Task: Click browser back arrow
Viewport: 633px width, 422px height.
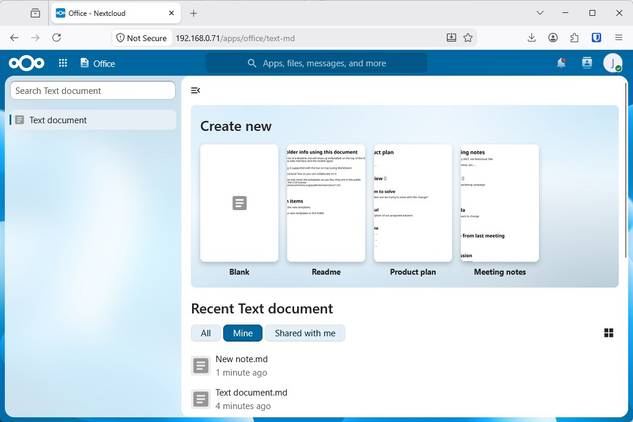Action: pyautogui.click(x=15, y=38)
